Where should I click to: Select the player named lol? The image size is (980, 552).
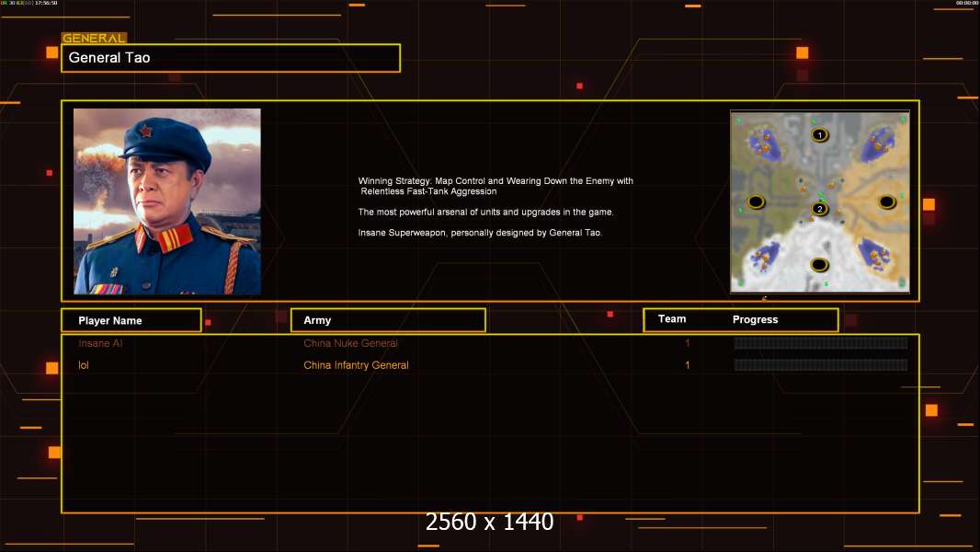click(x=84, y=365)
